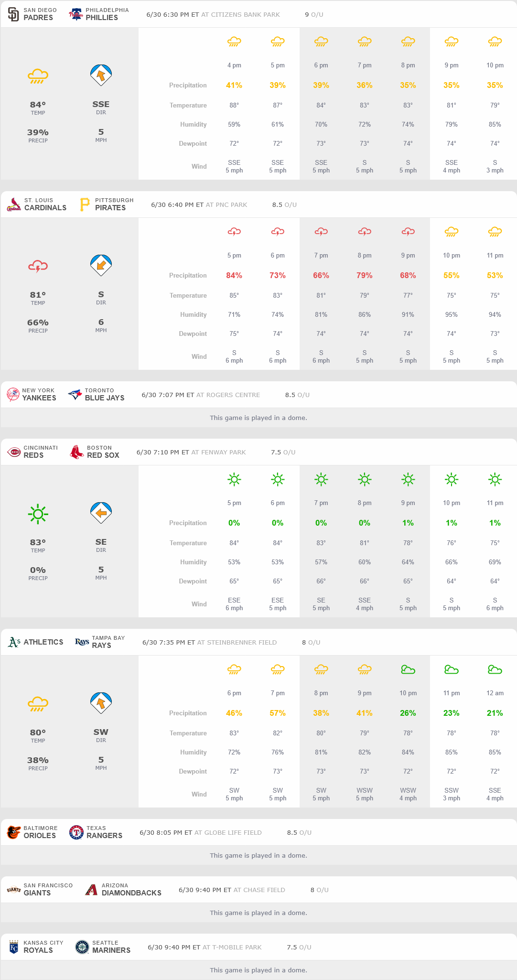This screenshot has width=517, height=980.
Task: Open the Pittsburgh Pirates team name
Action: (x=114, y=205)
